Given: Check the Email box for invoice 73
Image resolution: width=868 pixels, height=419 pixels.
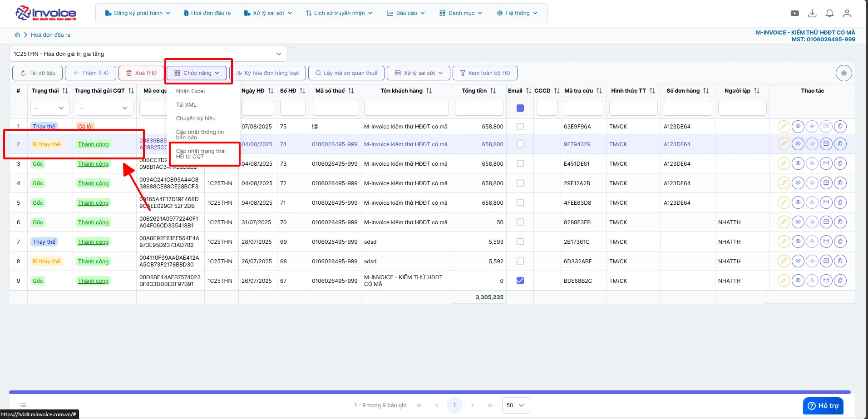Looking at the screenshot, I should coord(520,163).
